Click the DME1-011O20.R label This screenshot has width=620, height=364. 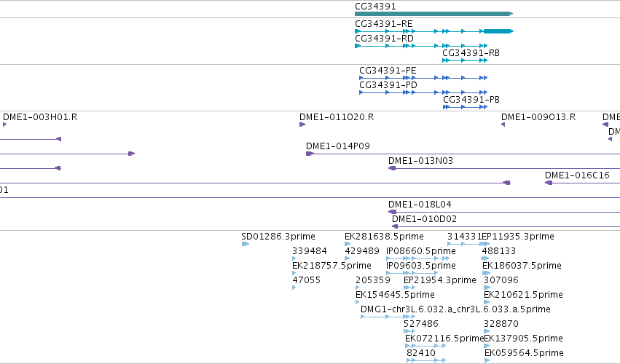[337, 117]
